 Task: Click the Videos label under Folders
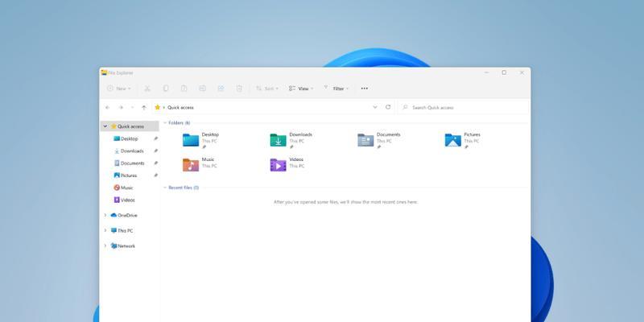click(296, 159)
